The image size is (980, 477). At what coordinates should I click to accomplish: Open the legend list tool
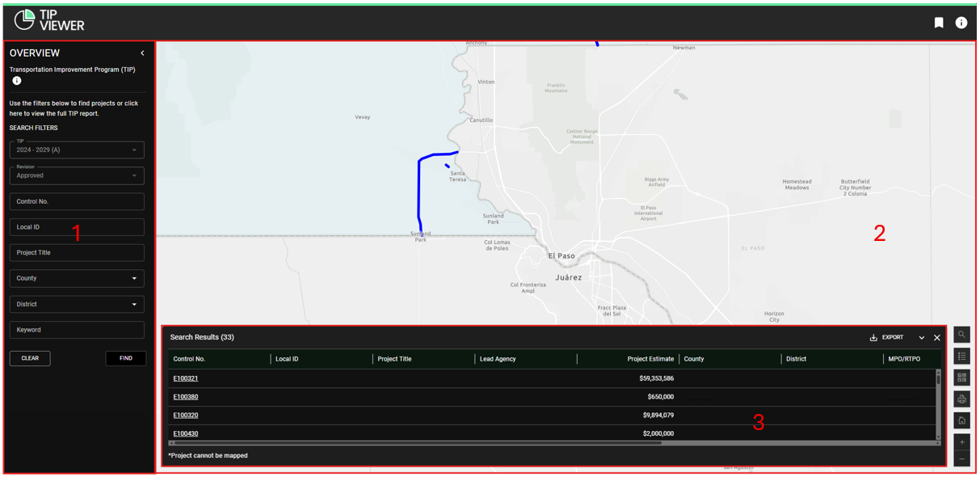click(961, 356)
